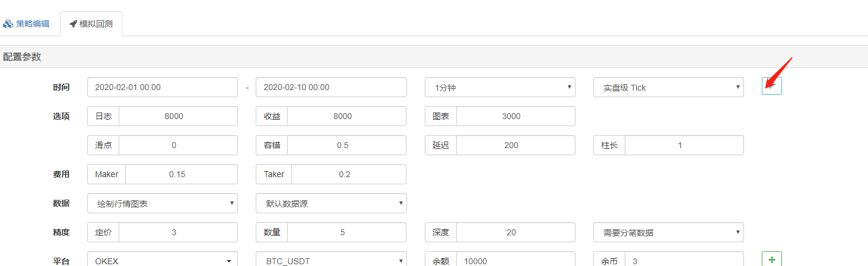Click the 平台 row label

[x=61, y=261]
